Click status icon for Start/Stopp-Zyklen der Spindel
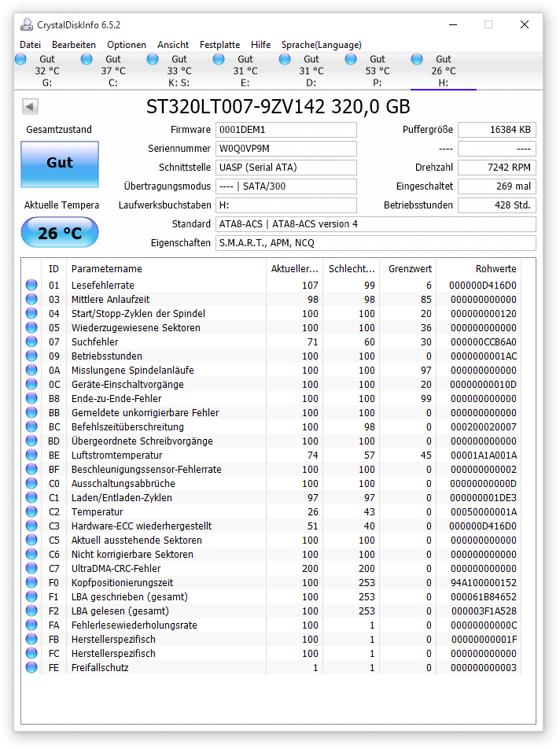The width and height of the screenshot is (560, 749). tap(31, 313)
